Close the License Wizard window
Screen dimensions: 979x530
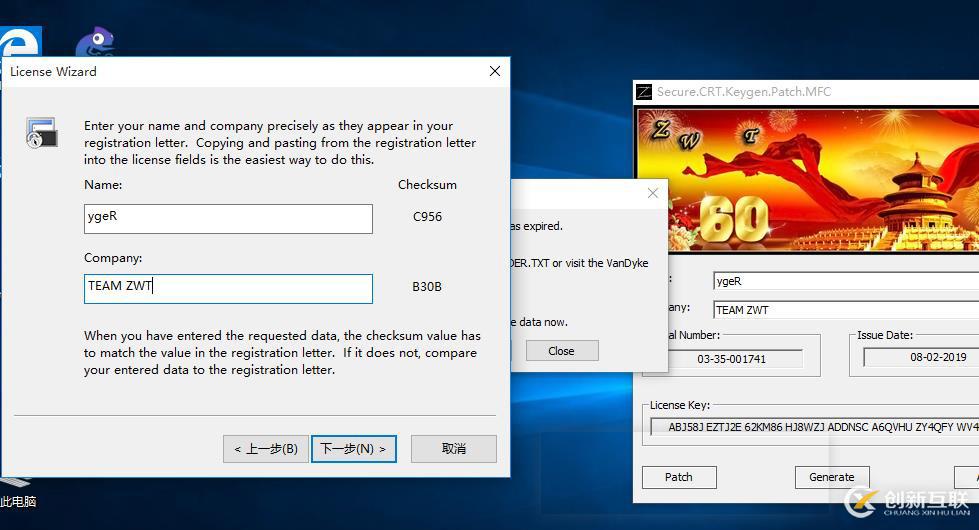(494, 71)
